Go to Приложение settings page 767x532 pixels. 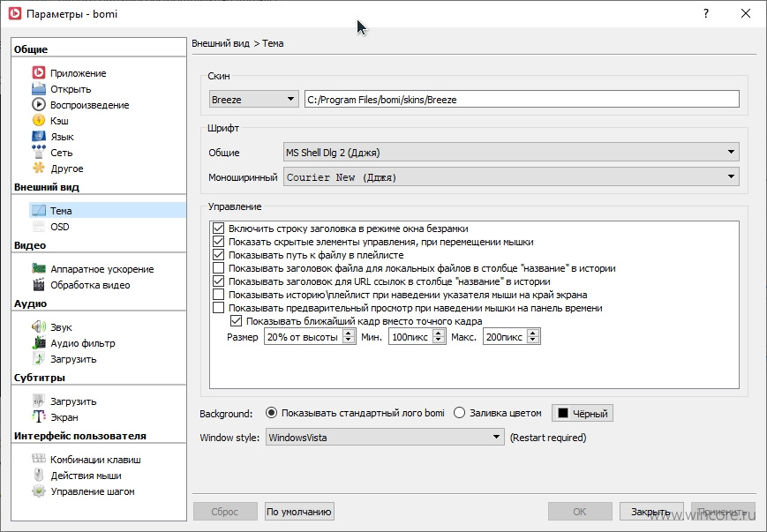pyautogui.click(x=79, y=73)
